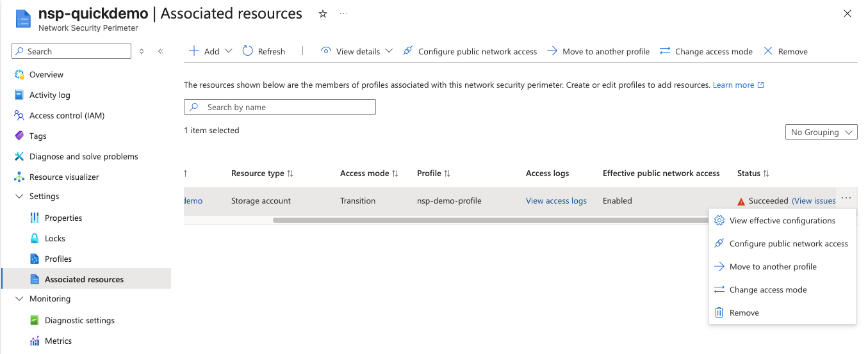Viewport: 868px width, 354px height.
Task: Expand the Add dropdown chevron
Action: 229,51
